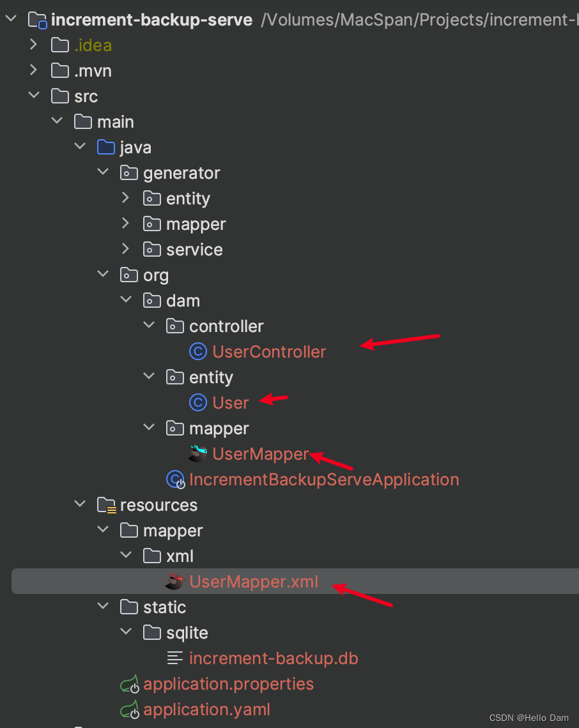The width and height of the screenshot is (579, 728).
Task: Expand the generator entity package
Action: 125,198
